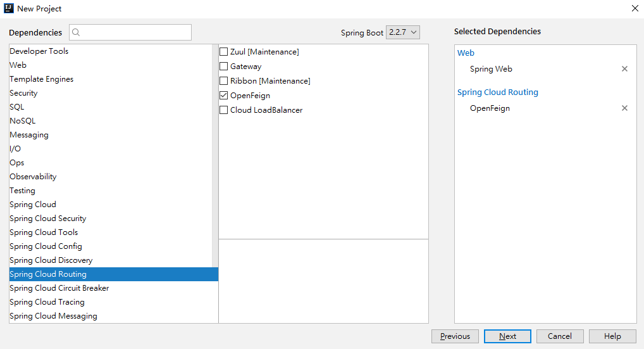The image size is (644, 349).
Task: Choose Spring Cloud Circuit Breaker category
Action: (x=59, y=288)
